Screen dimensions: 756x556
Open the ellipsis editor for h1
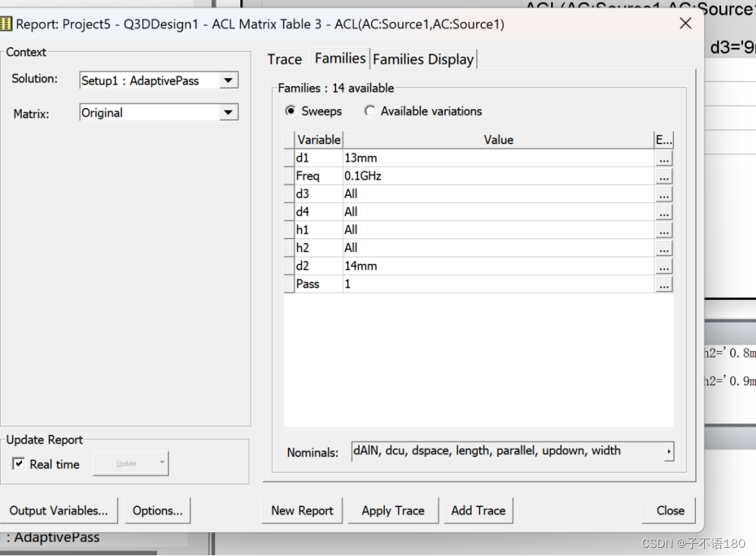coord(663,230)
